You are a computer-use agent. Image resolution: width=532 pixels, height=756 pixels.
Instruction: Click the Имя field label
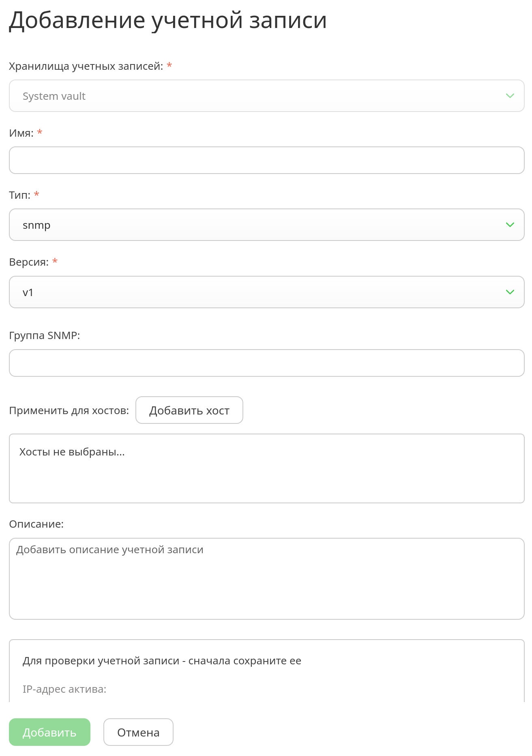[21, 133]
